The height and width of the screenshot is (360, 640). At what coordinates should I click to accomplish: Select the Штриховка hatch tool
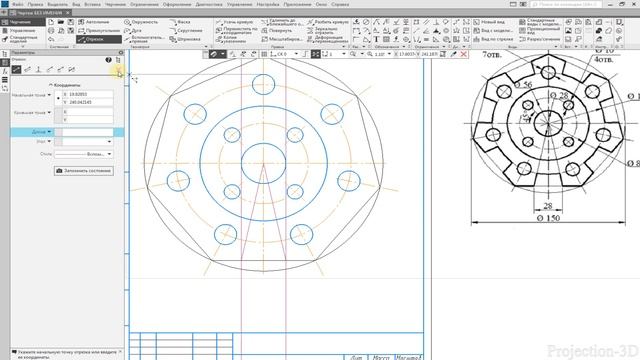click(x=185, y=39)
